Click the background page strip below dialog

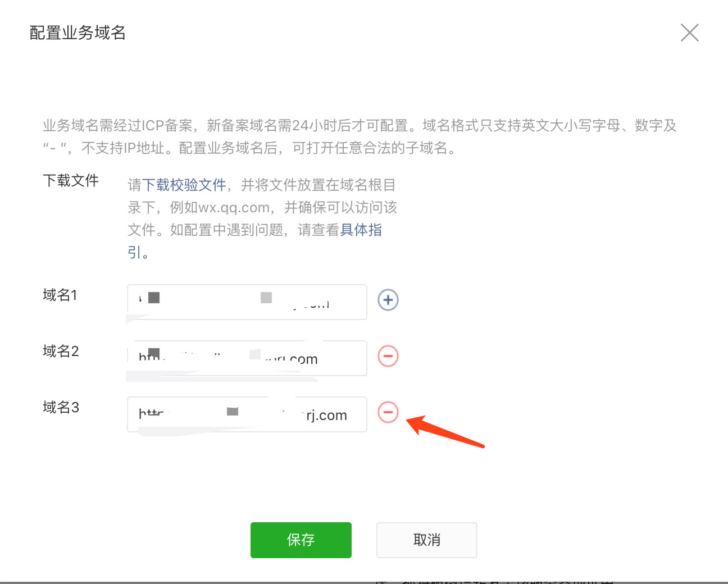[364, 582]
